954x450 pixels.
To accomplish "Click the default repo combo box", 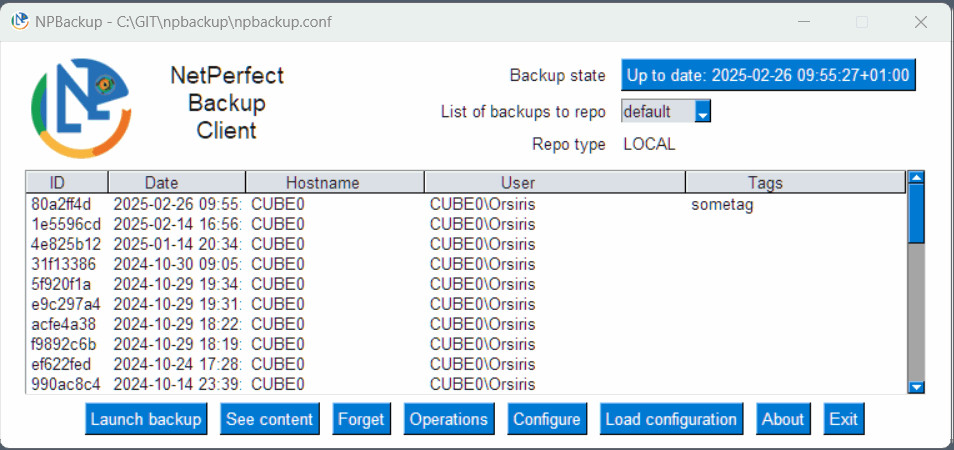I will [657, 112].
